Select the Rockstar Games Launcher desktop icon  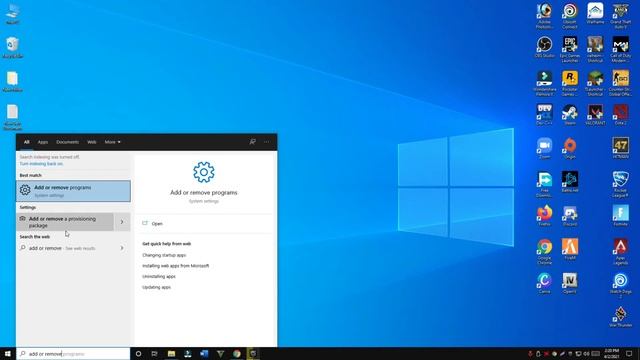570,83
